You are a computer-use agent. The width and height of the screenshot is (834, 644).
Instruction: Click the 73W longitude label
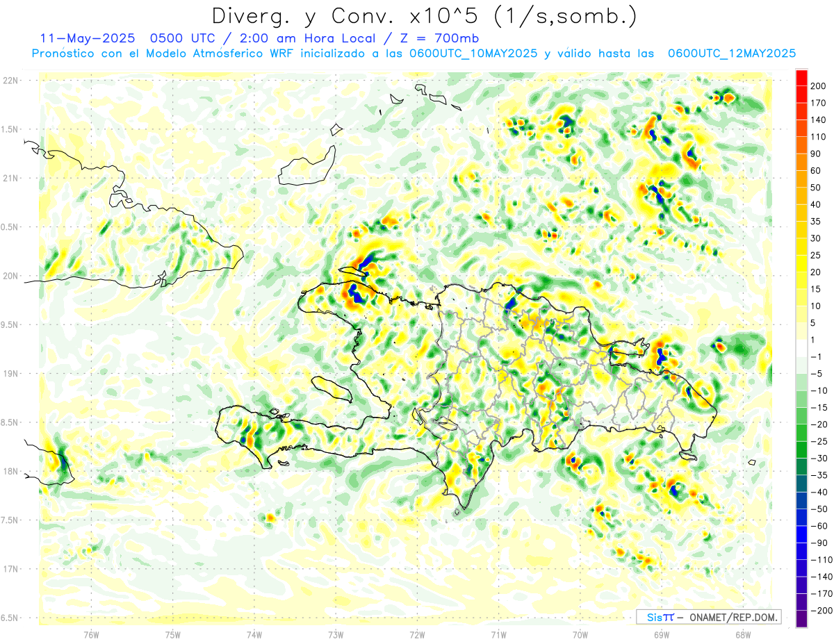point(336,634)
